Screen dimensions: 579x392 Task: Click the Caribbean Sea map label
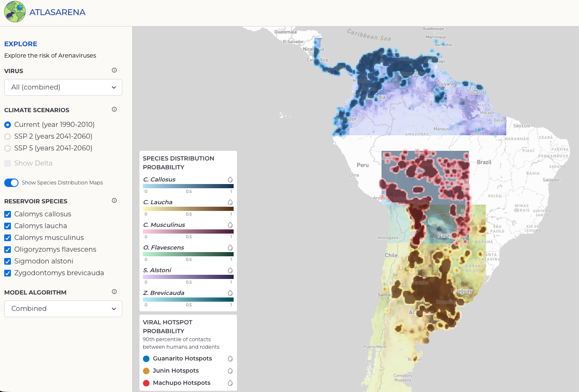[369, 35]
